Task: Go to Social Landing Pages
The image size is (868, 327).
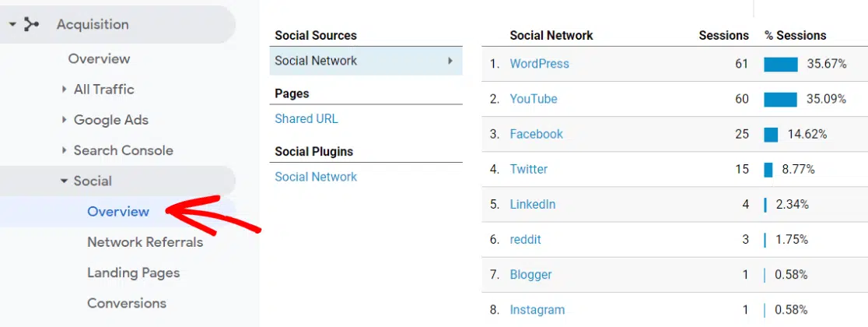Action: [x=133, y=272]
